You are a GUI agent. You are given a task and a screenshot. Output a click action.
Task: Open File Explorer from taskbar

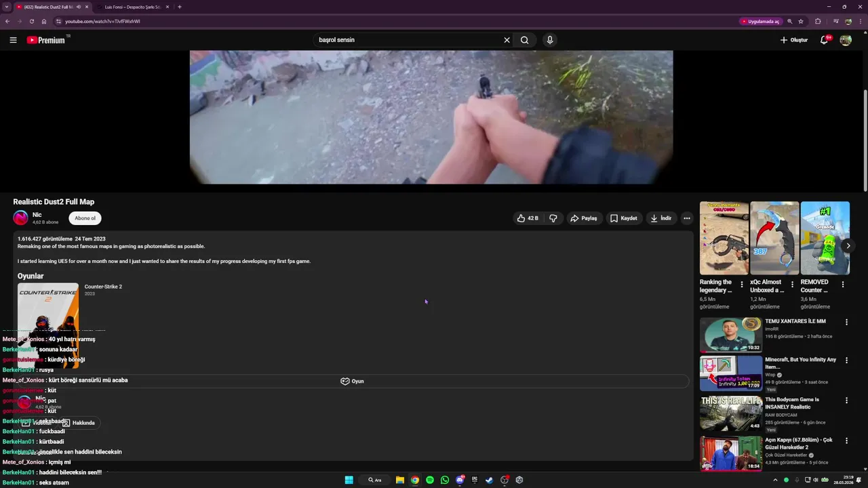[x=400, y=480]
